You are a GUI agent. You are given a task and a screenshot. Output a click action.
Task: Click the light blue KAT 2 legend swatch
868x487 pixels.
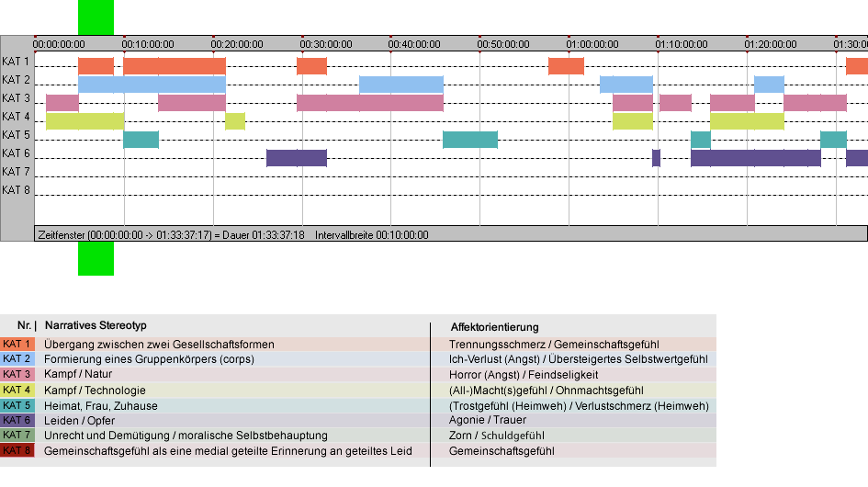pos(17,359)
